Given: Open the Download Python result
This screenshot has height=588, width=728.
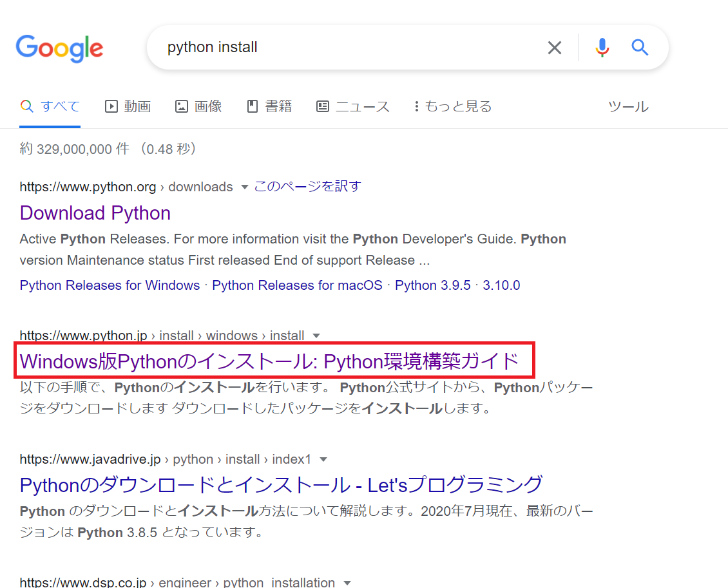Looking at the screenshot, I should pos(95,213).
